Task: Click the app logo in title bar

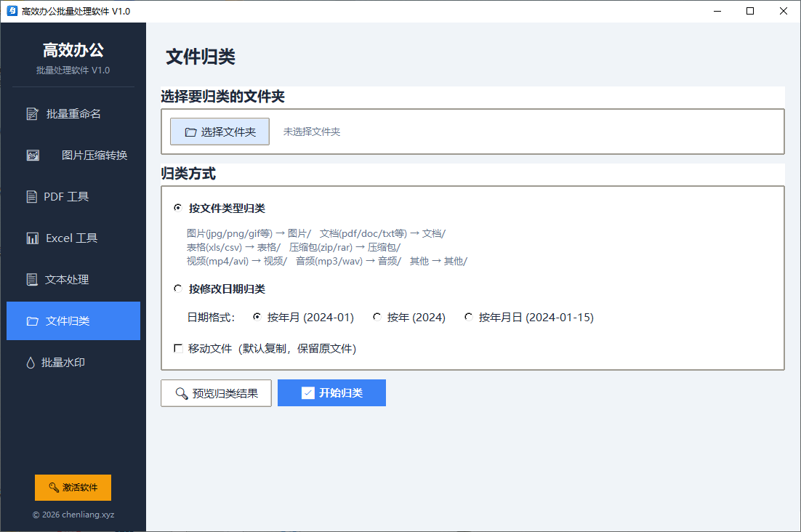Action: [x=12, y=11]
